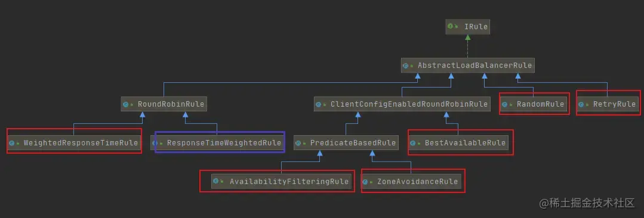Click the class icon beside RoundRobinRule
The image size is (644, 218).
[126, 104]
